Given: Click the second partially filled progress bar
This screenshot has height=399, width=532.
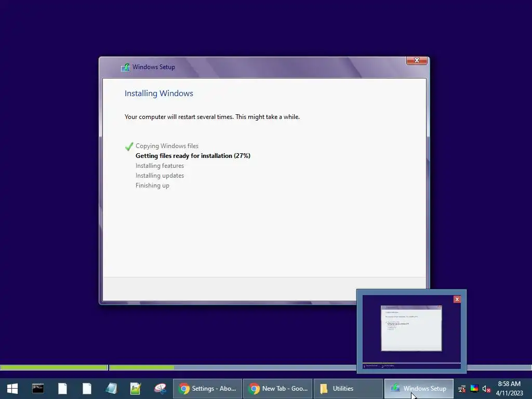Looking at the screenshot, I should [x=320, y=367].
